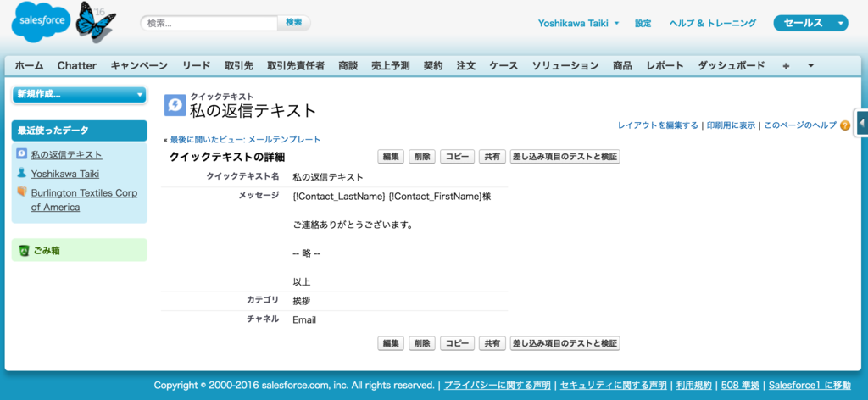Click the ご連絡ありがとうございます。 message line
This screenshot has height=400, width=868.
pos(353,225)
